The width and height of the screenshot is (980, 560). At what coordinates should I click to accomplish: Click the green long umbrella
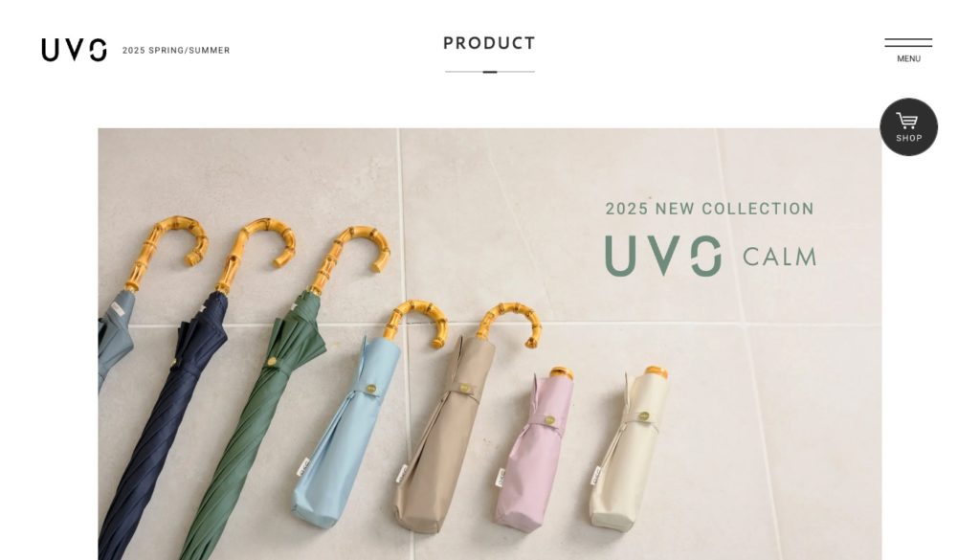pyautogui.click(x=250, y=425)
